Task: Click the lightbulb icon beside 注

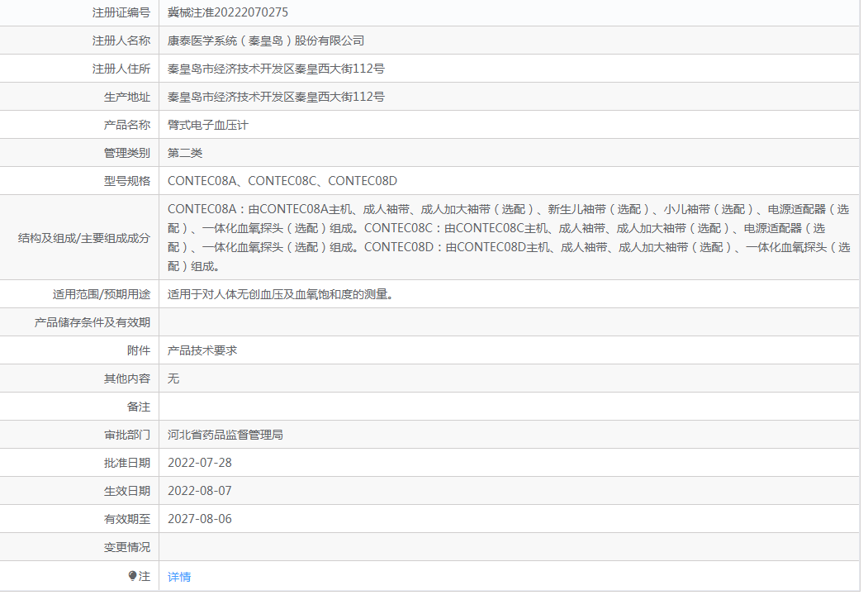Action: pyautogui.click(x=132, y=576)
